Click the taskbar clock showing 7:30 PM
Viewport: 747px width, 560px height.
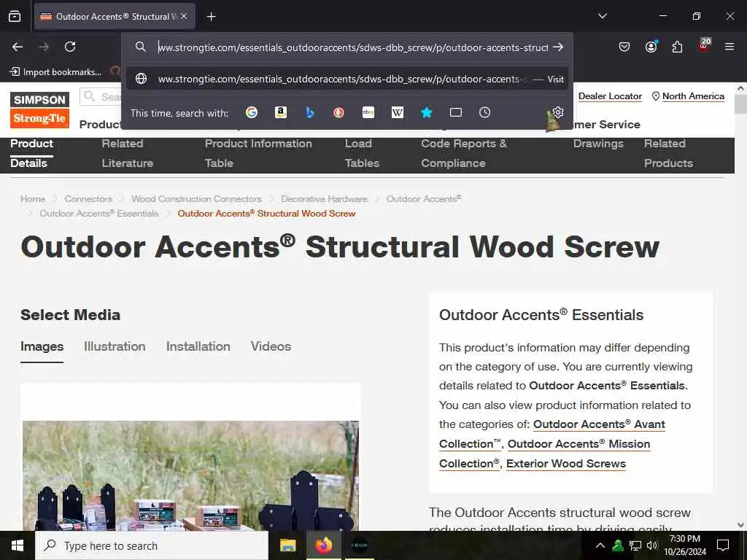[685, 545]
